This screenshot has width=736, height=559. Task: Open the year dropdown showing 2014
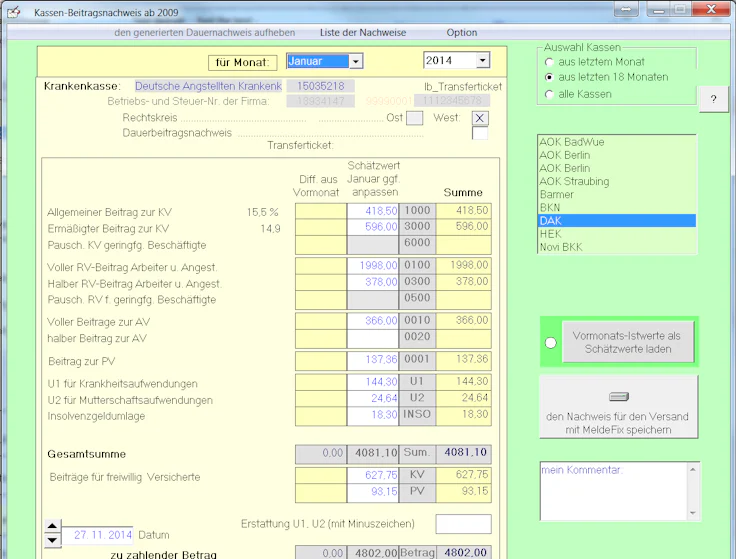[x=483, y=60]
